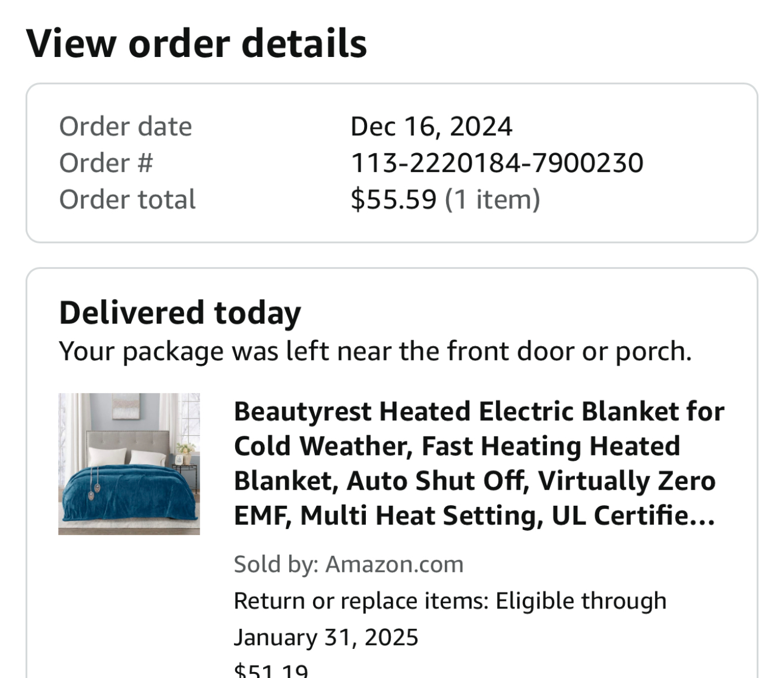Image resolution: width=784 pixels, height=678 pixels.
Task: Click the Cold Weather, Fast Heating title line
Action: click(457, 446)
